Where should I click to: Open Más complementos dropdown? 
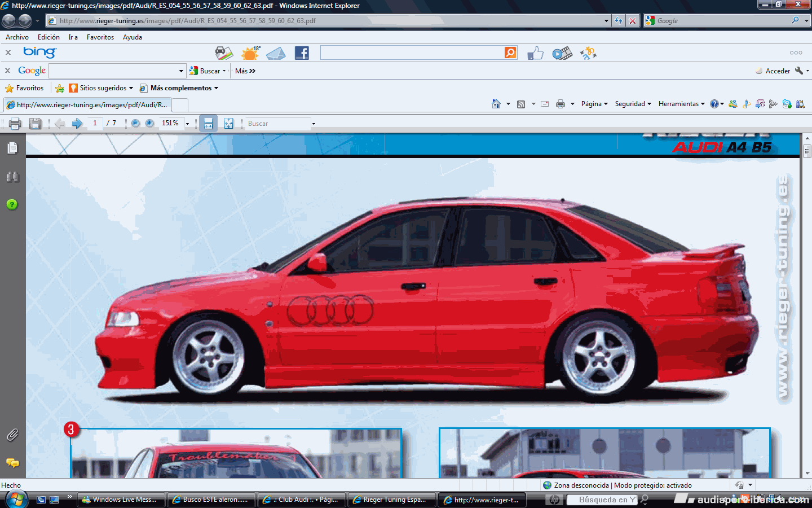tap(179, 88)
